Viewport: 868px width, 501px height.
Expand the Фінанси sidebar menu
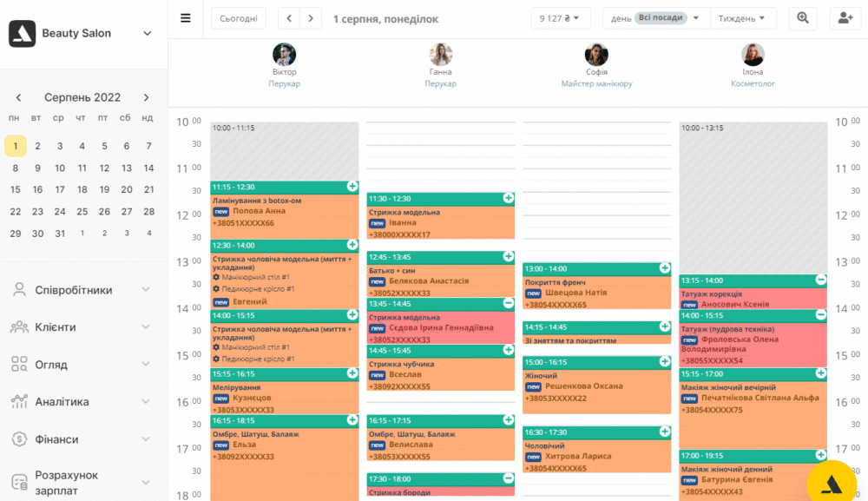tap(81, 439)
